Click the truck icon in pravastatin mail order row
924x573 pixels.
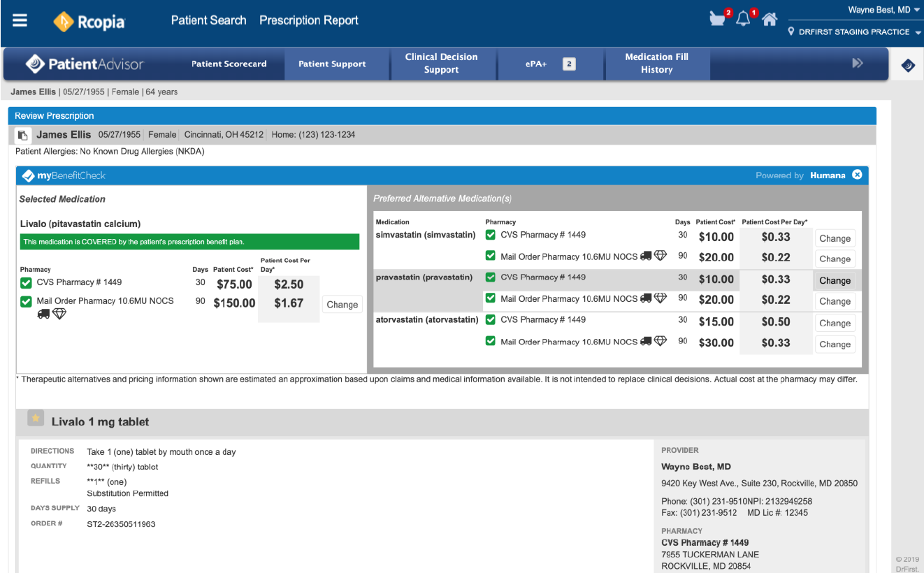(646, 298)
